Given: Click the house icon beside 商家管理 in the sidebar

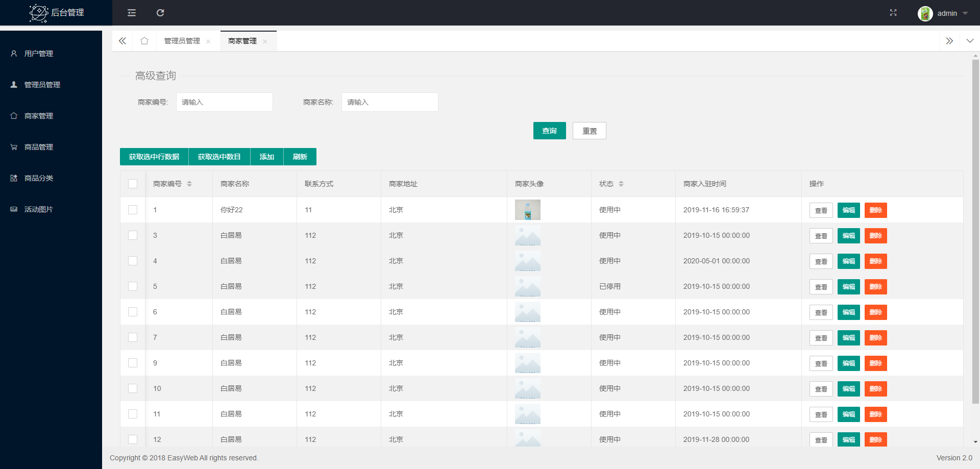Looking at the screenshot, I should tap(14, 116).
